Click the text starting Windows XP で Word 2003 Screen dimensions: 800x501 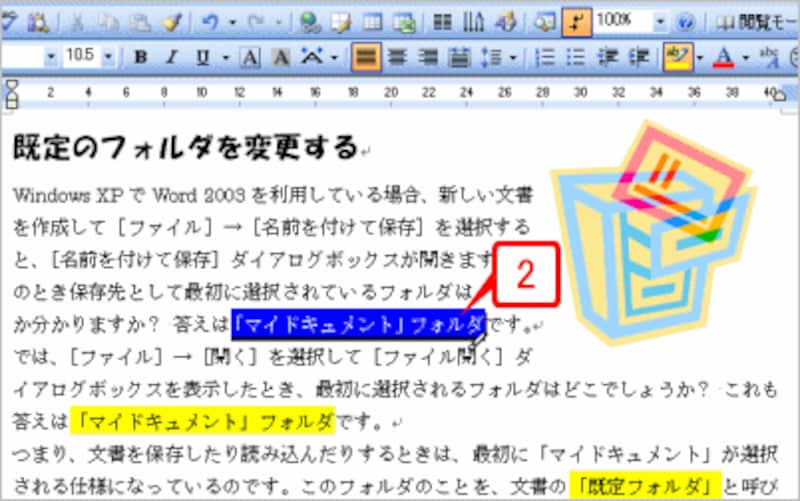[x=273, y=195]
